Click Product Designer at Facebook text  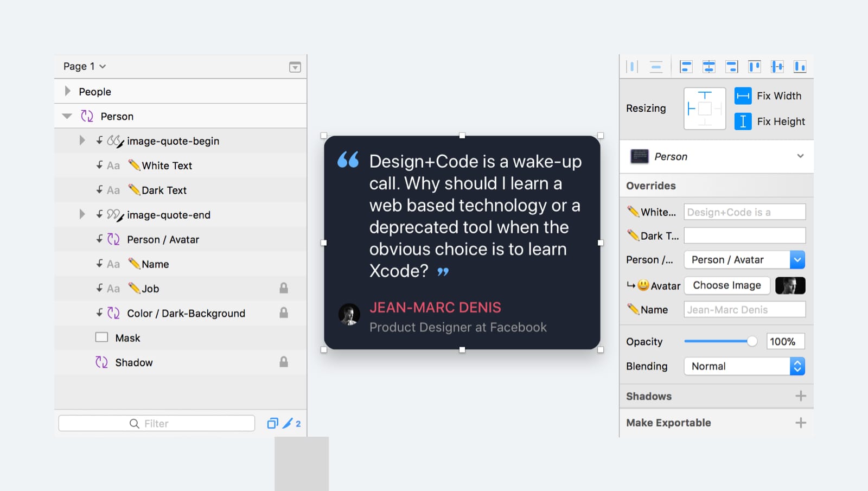coord(458,327)
